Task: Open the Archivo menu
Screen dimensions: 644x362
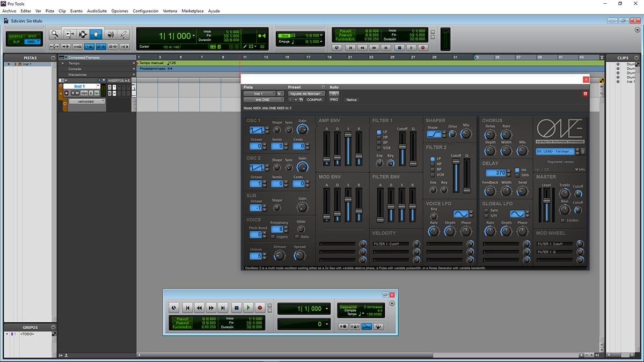Action: click(x=9, y=11)
